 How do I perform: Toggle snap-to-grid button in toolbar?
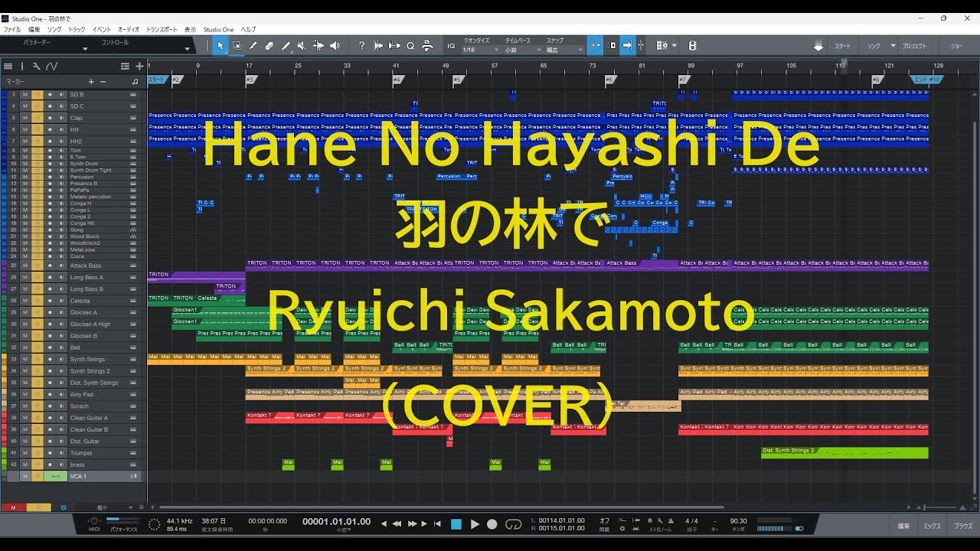595,46
